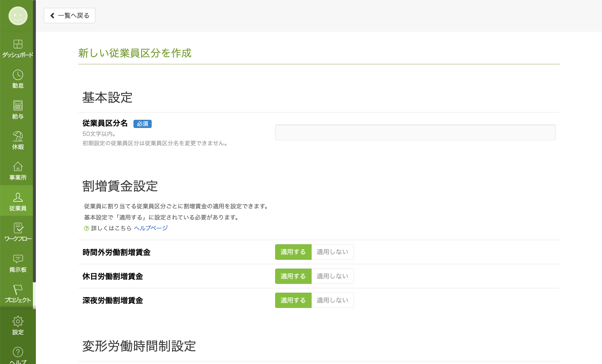Click the 深夜労働割増賃金 row label
Viewport: 602px width, 364px height.
tap(113, 301)
